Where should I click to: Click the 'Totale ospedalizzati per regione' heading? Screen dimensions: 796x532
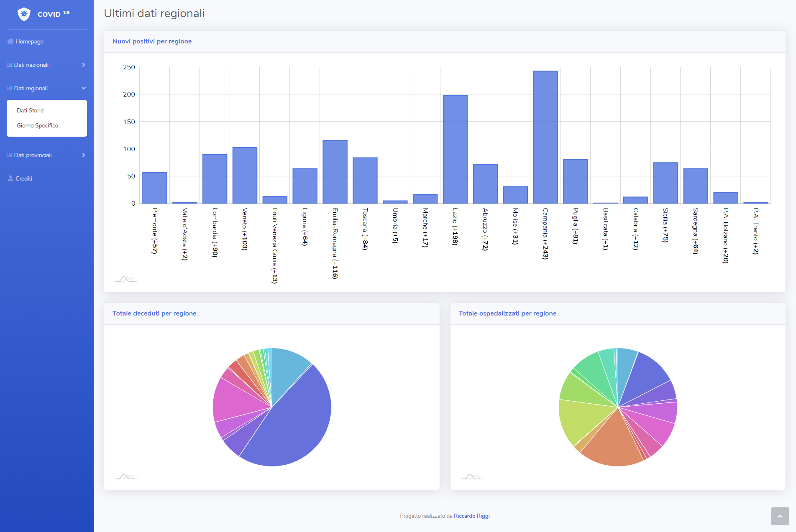507,313
